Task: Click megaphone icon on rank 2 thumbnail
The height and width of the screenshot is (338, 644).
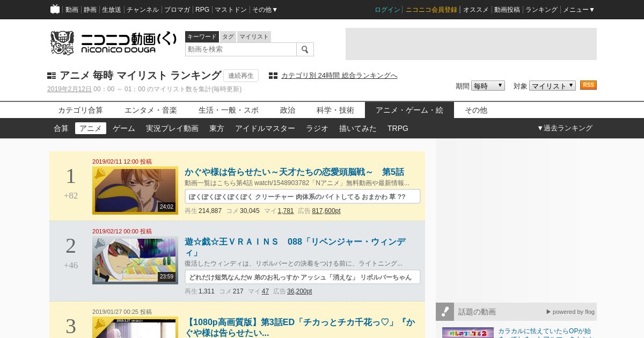Action: point(100,244)
